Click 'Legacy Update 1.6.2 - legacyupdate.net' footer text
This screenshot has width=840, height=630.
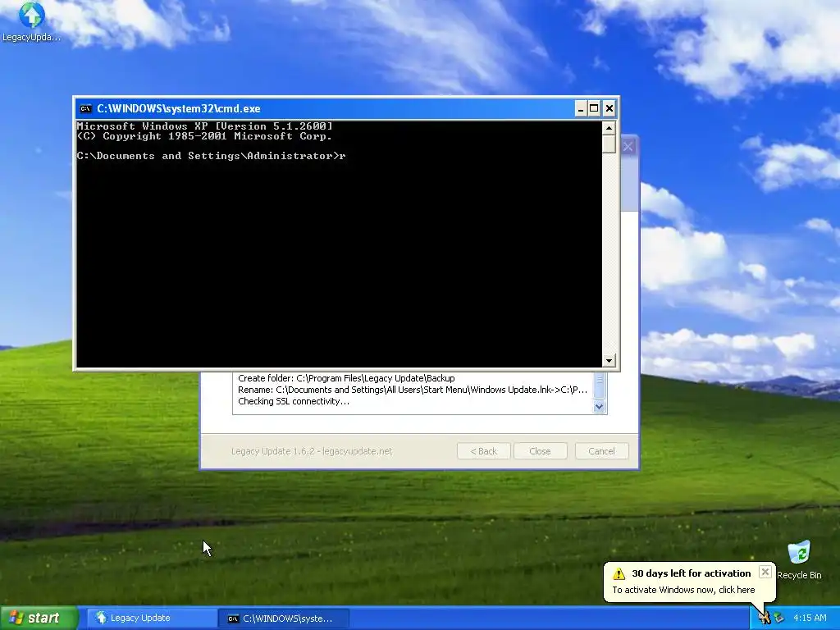pos(312,451)
